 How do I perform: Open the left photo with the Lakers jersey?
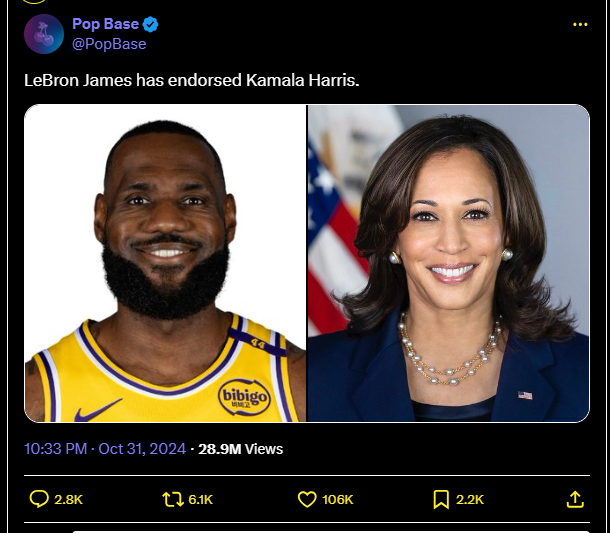point(165,263)
